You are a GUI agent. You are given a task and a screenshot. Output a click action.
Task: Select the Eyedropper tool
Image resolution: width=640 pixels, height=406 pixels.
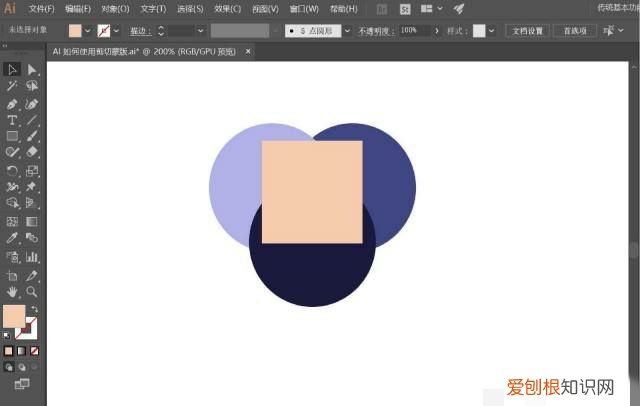pyautogui.click(x=12, y=238)
